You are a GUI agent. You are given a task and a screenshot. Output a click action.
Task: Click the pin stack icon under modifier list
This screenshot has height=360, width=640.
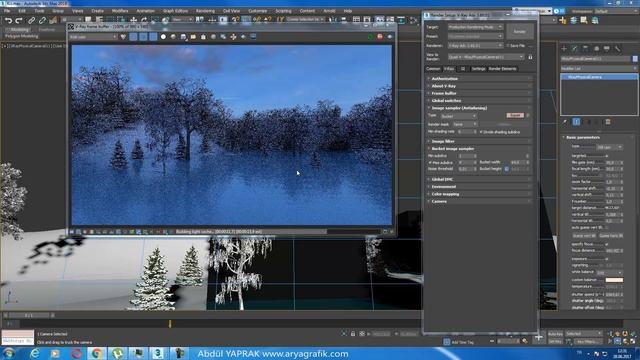[565, 122]
